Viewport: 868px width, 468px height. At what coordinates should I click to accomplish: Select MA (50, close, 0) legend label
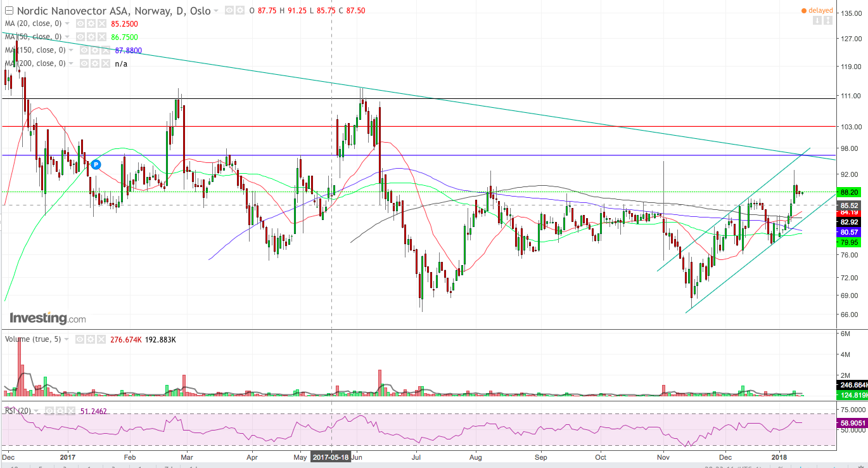coord(34,37)
